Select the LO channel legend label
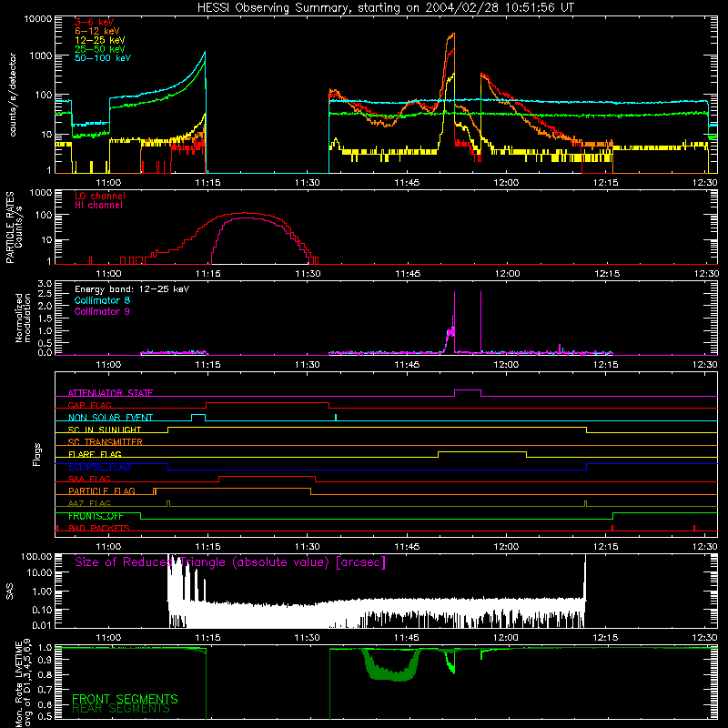This screenshot has height=728, width=728. [x=100, y=196]
